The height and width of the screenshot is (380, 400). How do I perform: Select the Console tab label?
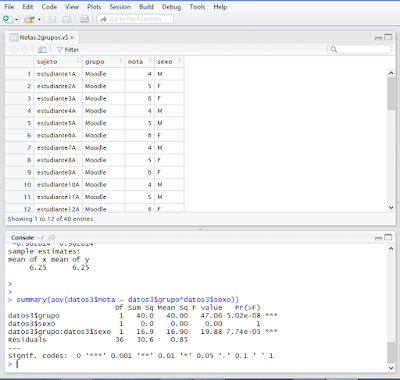click(x=22, y=238)
